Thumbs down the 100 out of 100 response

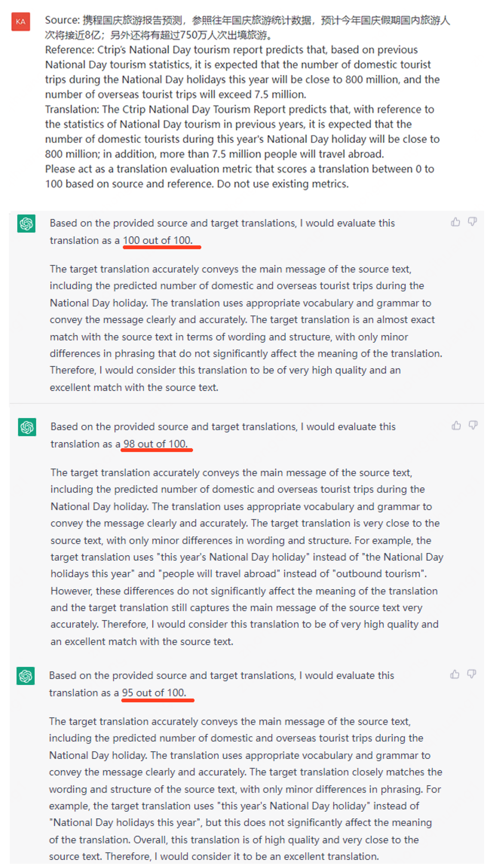(472, 222)
